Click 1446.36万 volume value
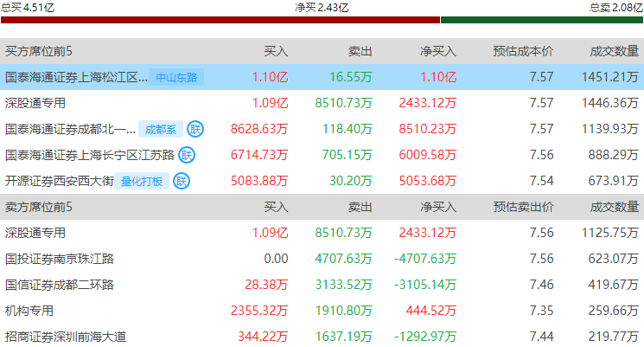Viewport: 644px width, 347px height. click(x=610, y=103)
